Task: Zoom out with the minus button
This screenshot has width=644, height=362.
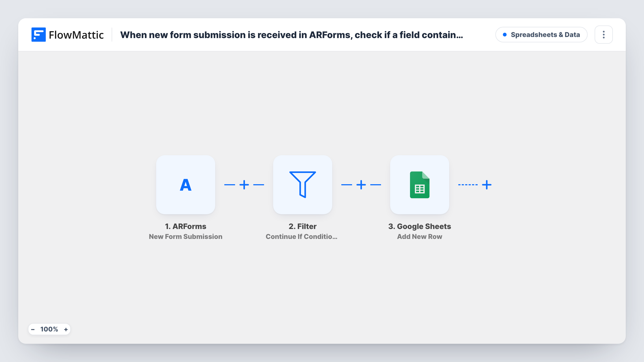Action: tap(33, 329)
